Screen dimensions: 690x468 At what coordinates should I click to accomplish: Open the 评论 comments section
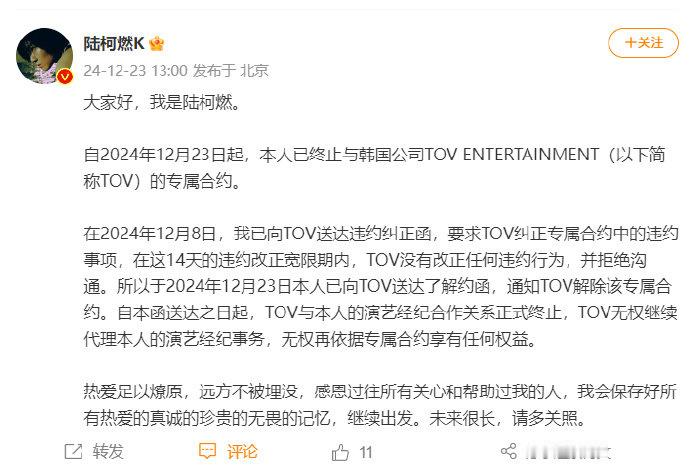tap(242, 452)
